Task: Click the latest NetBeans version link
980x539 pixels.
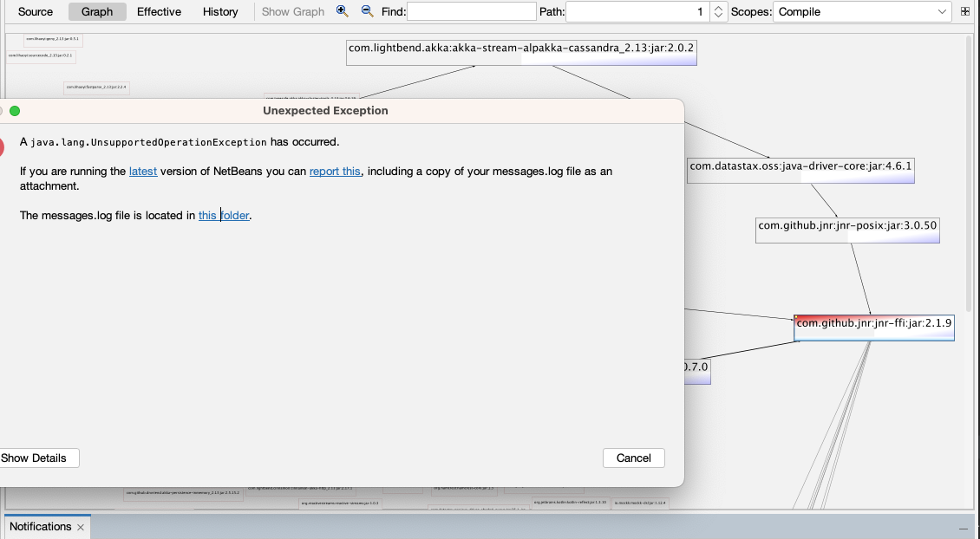Action: click(x=143, y=171)
